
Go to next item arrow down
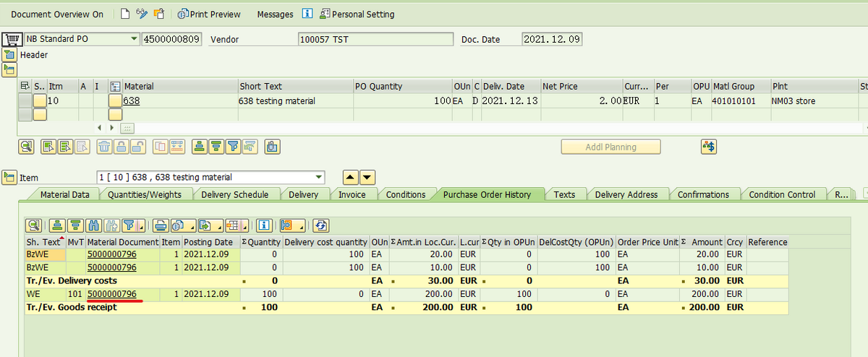coord(367,177)
